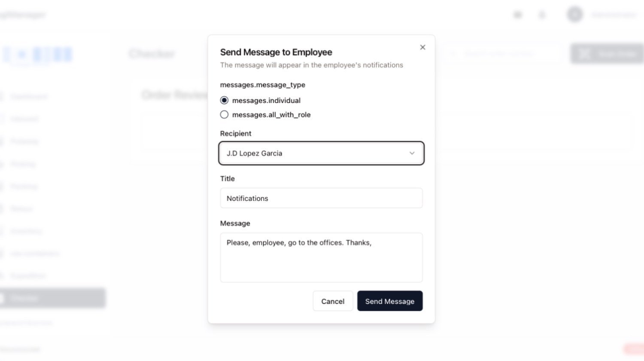Select the messages.all_with_role radio option

tap(224, 114)
